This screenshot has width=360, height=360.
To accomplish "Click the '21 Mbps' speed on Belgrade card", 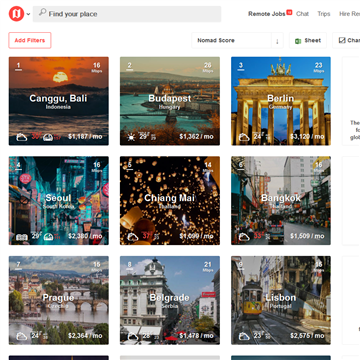I will (x=208, y=266).
